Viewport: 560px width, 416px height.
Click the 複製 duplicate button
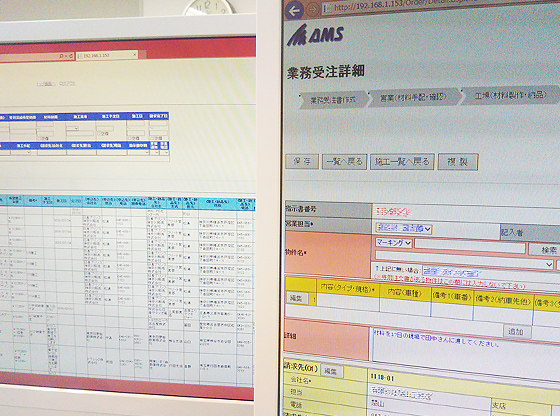[x=458, y=162]
